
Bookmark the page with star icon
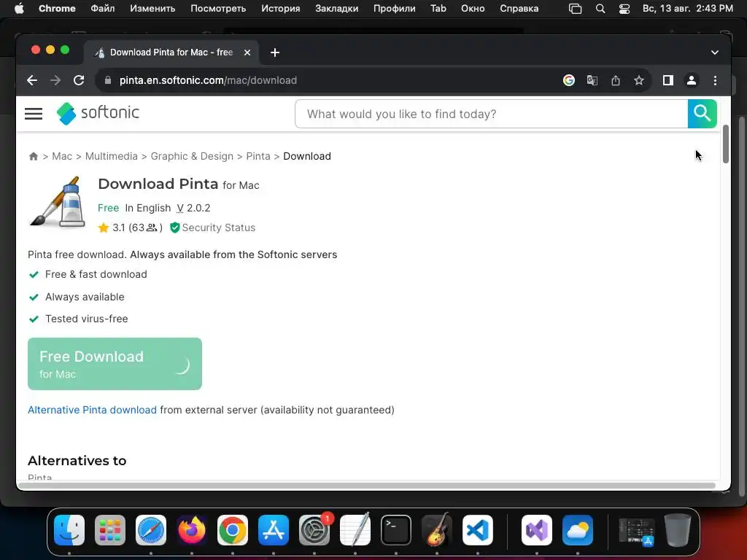(x=639, y=80)
